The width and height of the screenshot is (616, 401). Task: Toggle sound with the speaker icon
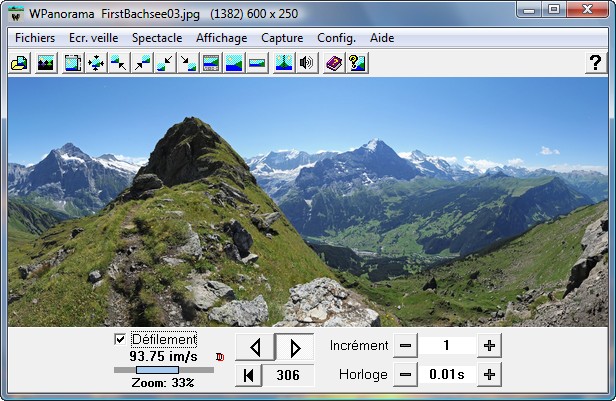(x=306, y=63)
